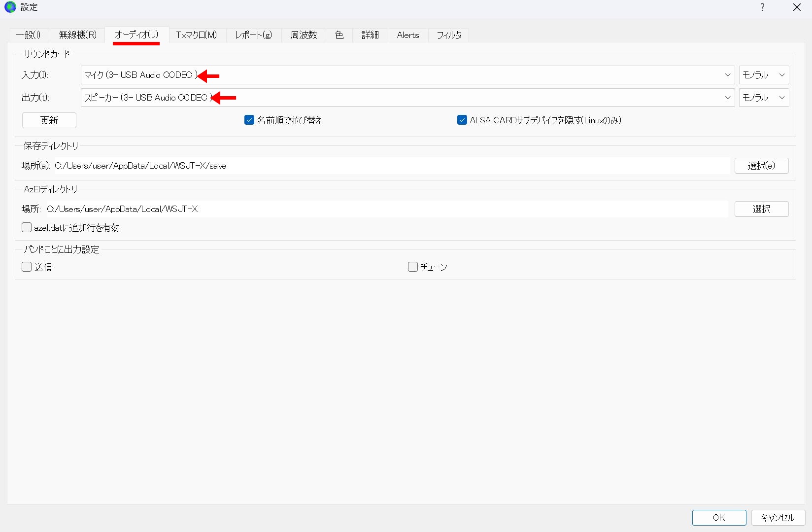This screenshot has height=532, width=812.
Task: Toggle ALSA CARDサブデバイスを隠す checkbox
Action: coord(462,120)
